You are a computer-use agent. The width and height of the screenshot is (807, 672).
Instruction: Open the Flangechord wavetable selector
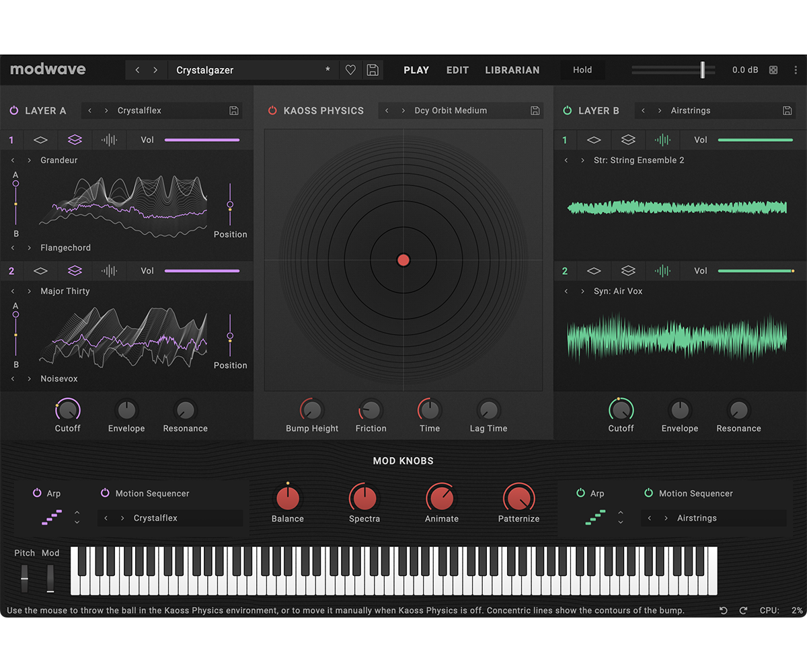[x=65, y=248]
